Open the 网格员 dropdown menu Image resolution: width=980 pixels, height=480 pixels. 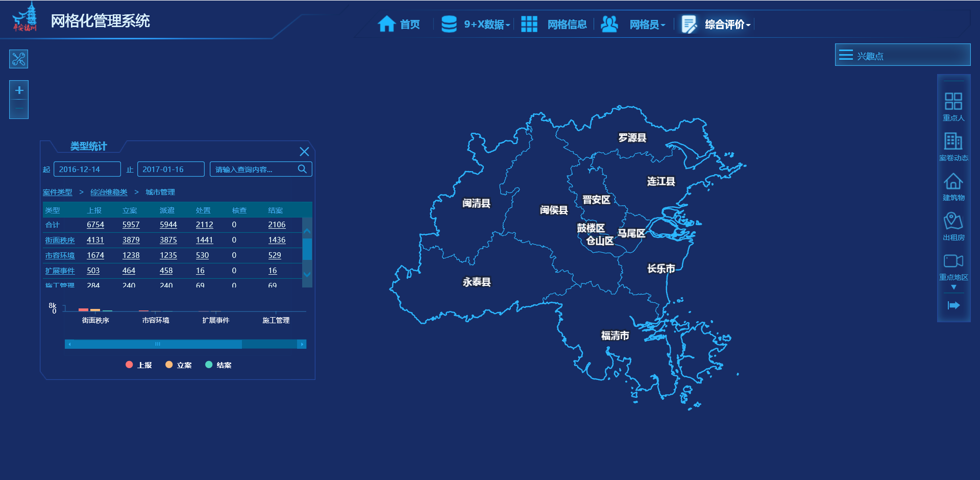click(x=645, y=24)
